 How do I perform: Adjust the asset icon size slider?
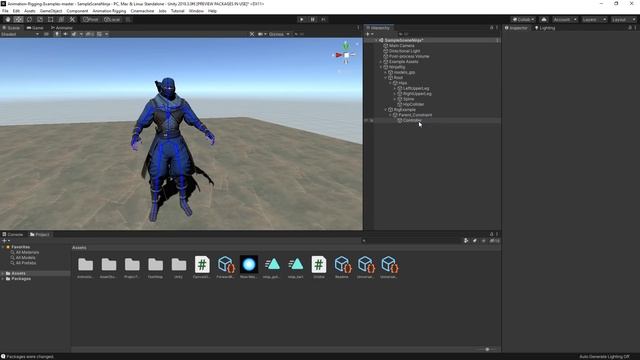(487, 349)
